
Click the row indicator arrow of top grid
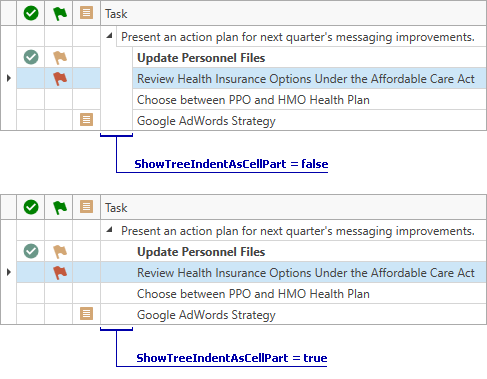[9, 78]
